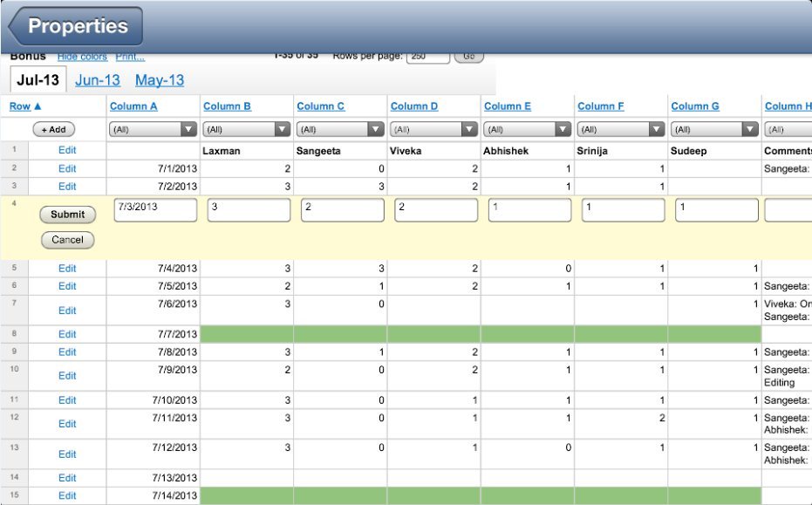The height and width of the screenshot is (505, 812).
Task: Click the green Laxman cell for 7/7/2013
Action: click(x=247, y=334)
